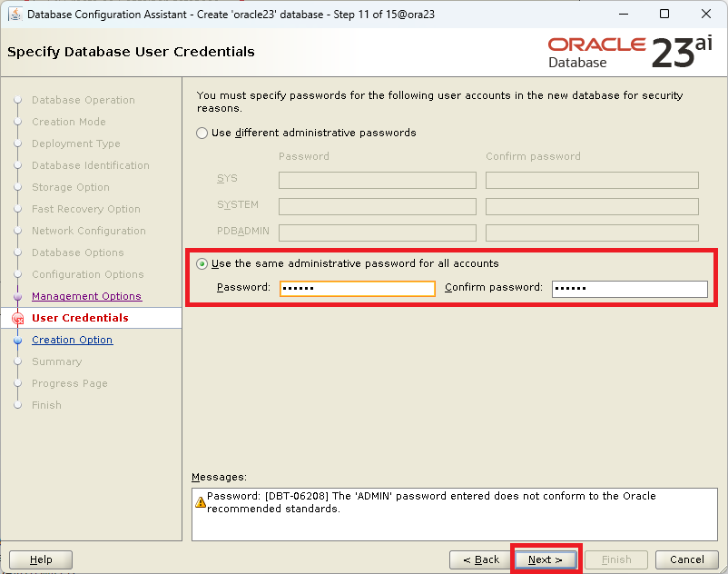Click the SYS confirm password field
728x574 pixels.
[x=592, y=180]
